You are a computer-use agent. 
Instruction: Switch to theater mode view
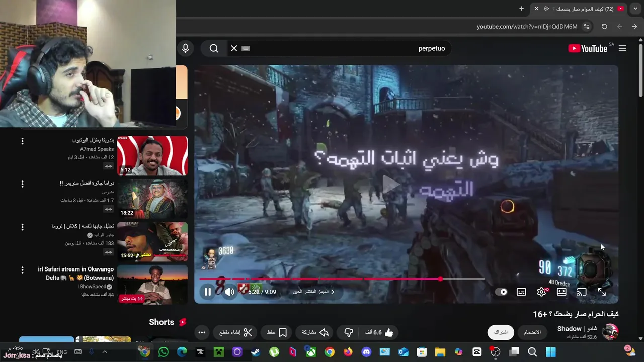(x=561, y=292)
